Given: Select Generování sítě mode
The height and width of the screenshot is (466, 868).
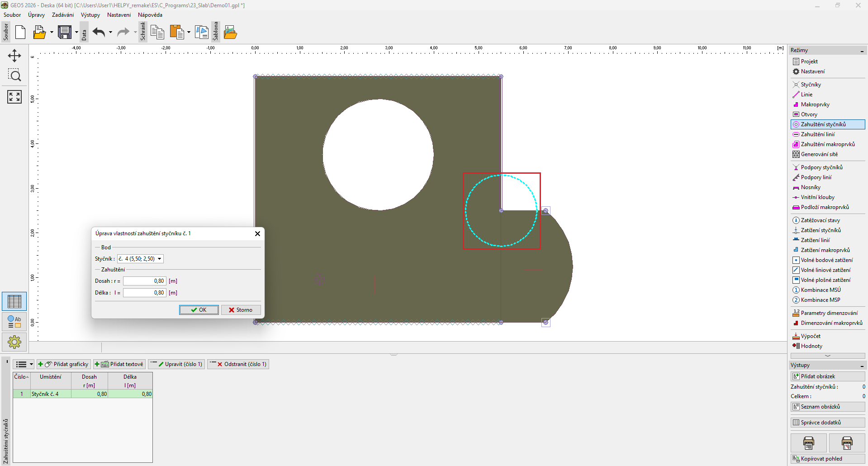Looking at the screenshot, I should [x=819, y=154].
